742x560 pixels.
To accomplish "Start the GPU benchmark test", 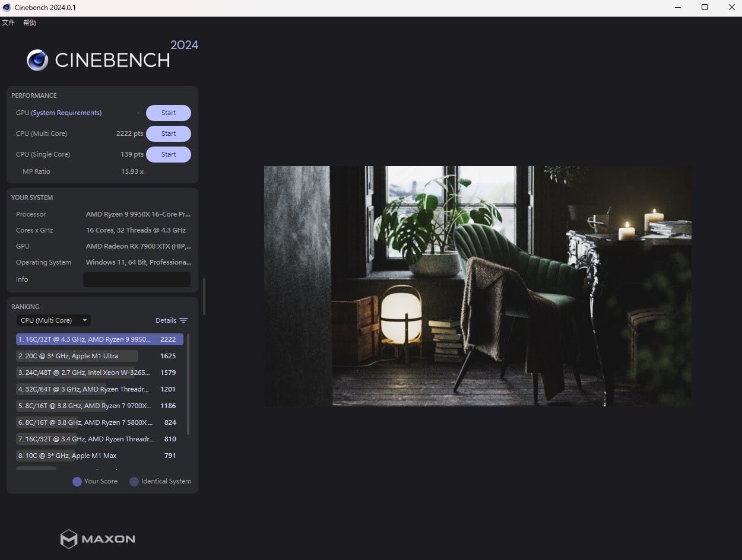I will point(169,113).
